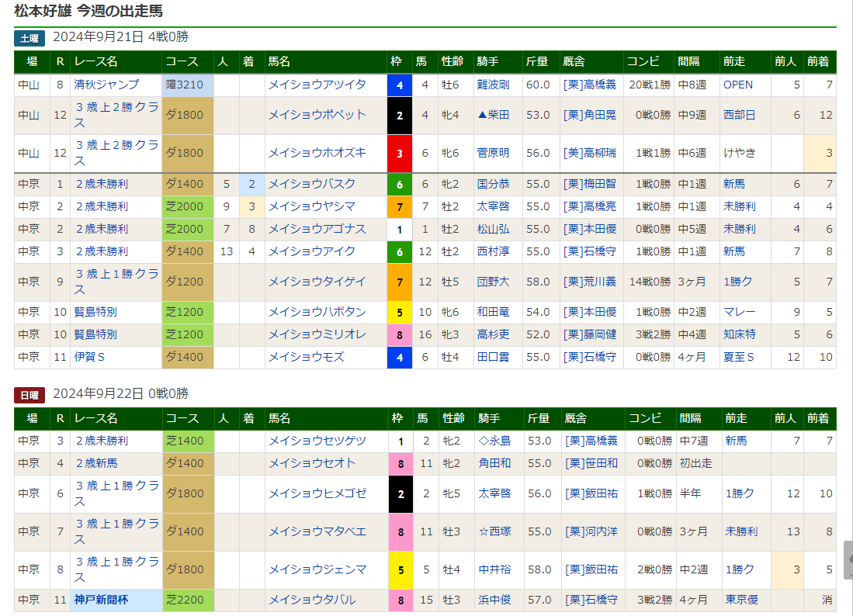Open jockey 難波剛 profile link
Screen dimensions: 853x616
pyautogui.click(x=493, y=85)
